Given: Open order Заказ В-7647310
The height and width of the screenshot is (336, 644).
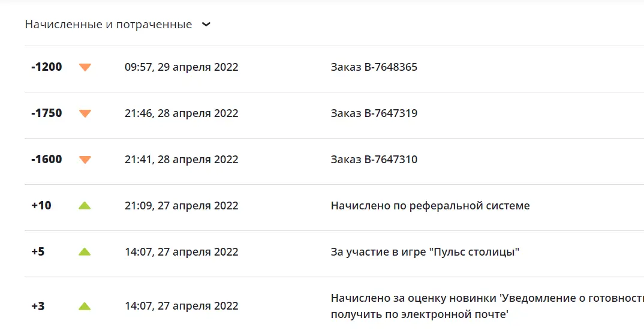Looking at the screenshot, I should pos(374,160).
